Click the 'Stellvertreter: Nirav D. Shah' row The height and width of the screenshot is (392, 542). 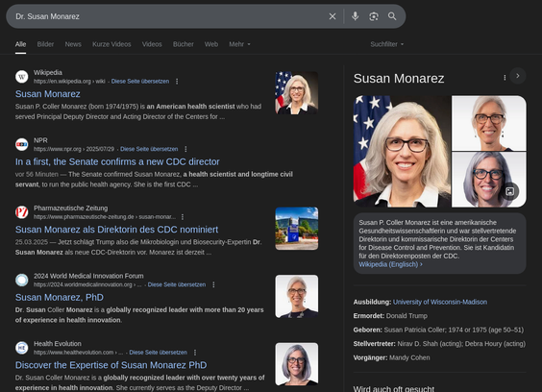(439, 344)
